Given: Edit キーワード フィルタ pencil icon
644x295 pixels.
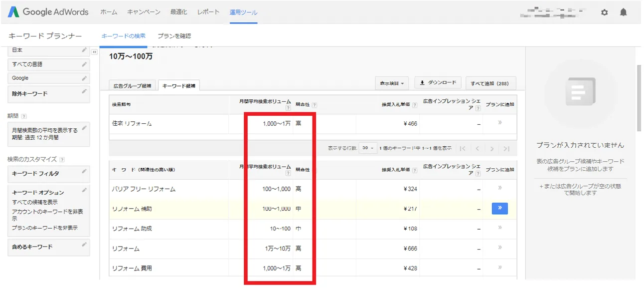Looking at the screenshot, I should [x=84, y=171].
